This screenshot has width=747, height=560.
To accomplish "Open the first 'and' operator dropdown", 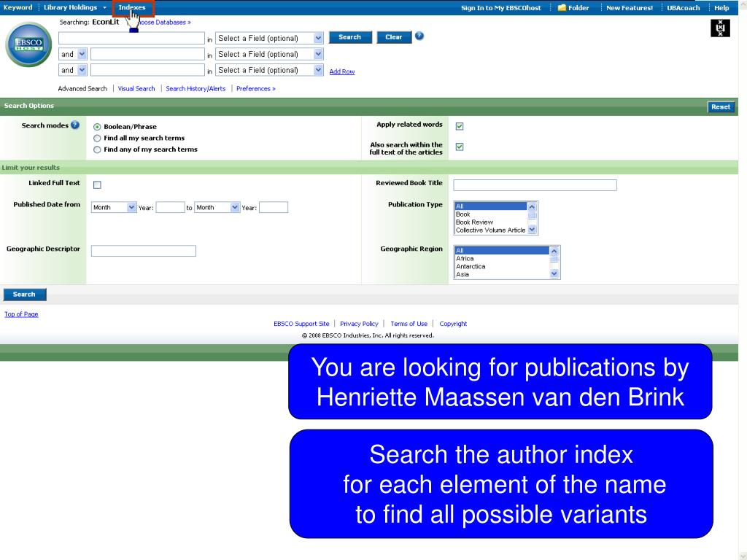I will tap(73, 54).
